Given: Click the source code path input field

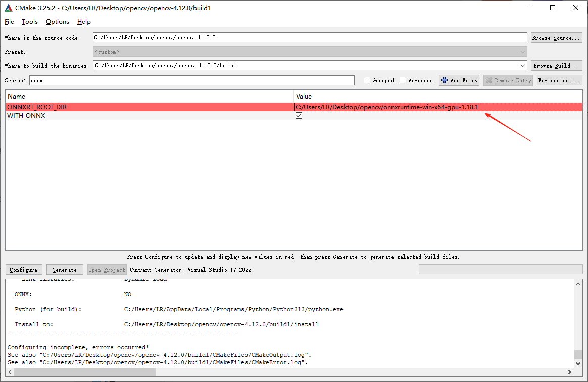Looking at the screenshot, I should [x=310, y=37].
